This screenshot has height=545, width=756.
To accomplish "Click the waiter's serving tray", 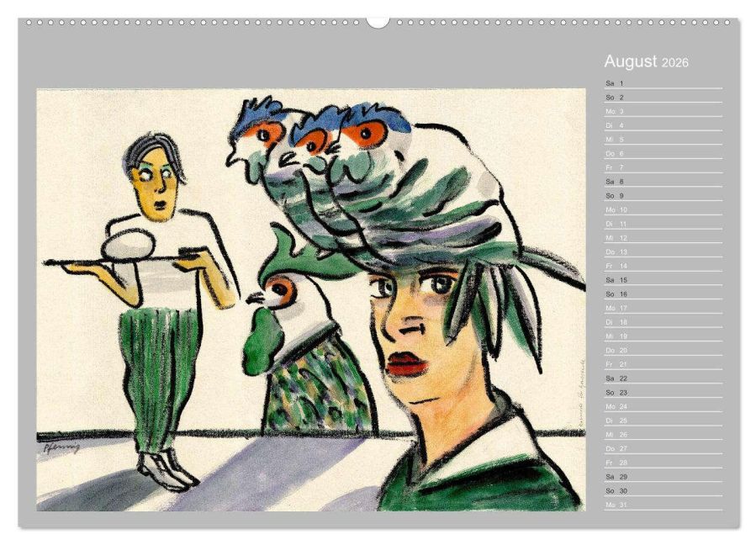I will [126, 261].
